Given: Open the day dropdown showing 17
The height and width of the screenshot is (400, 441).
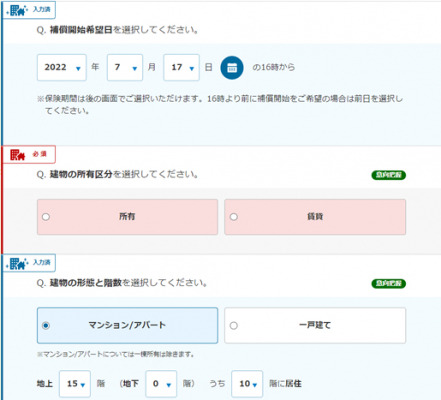Looking at the screenshot, I should coord(181,67).
